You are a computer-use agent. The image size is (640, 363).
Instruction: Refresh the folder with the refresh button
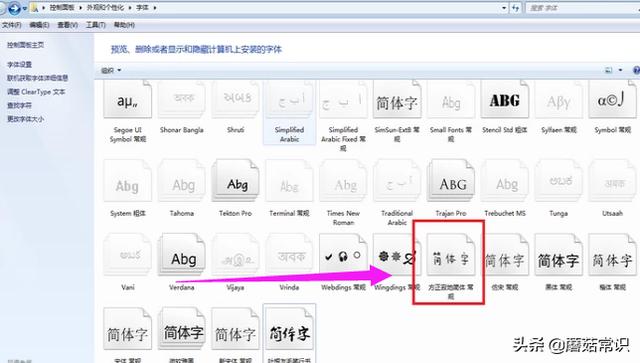click(x=516, y=8)
